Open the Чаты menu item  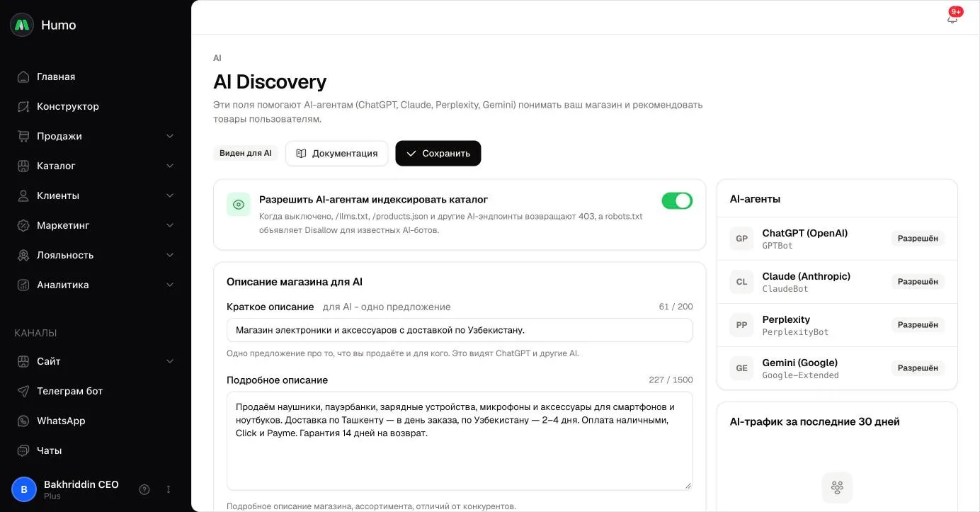point(96,450)
